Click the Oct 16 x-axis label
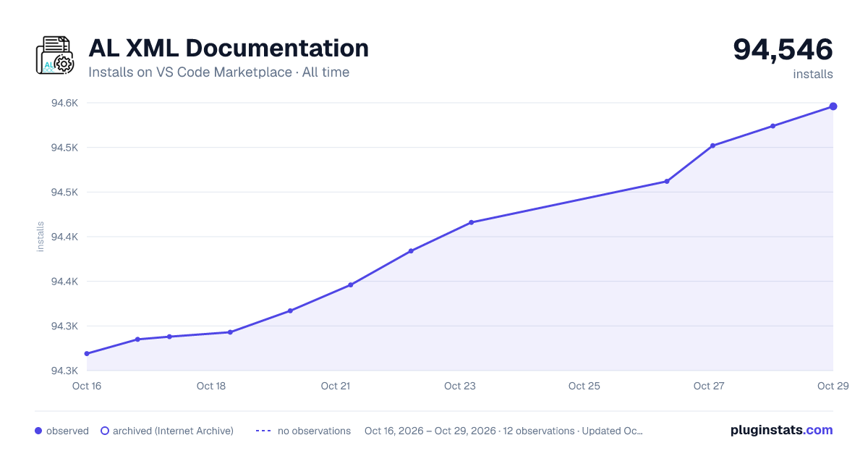Viewport: 868px width, 456px height. (x=87, y=386)
